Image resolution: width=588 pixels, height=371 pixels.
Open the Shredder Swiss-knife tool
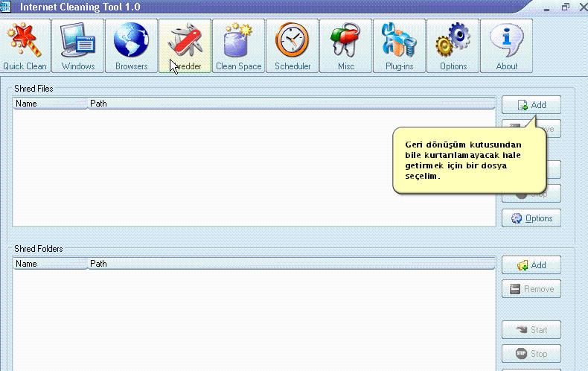tap(185, 45)
